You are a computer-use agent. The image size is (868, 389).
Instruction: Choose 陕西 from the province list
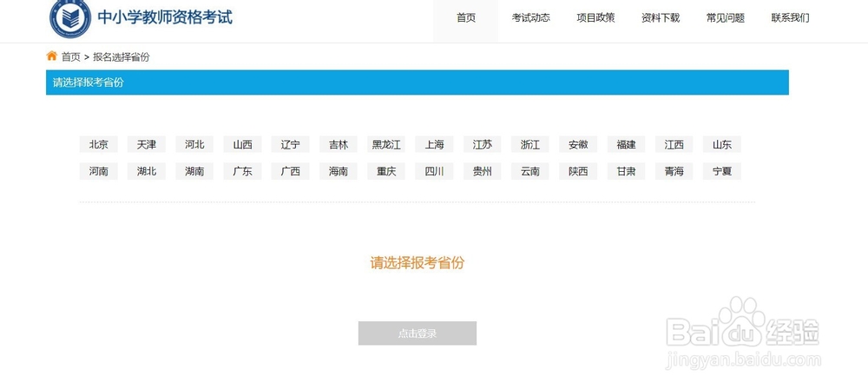coord(578,171)
